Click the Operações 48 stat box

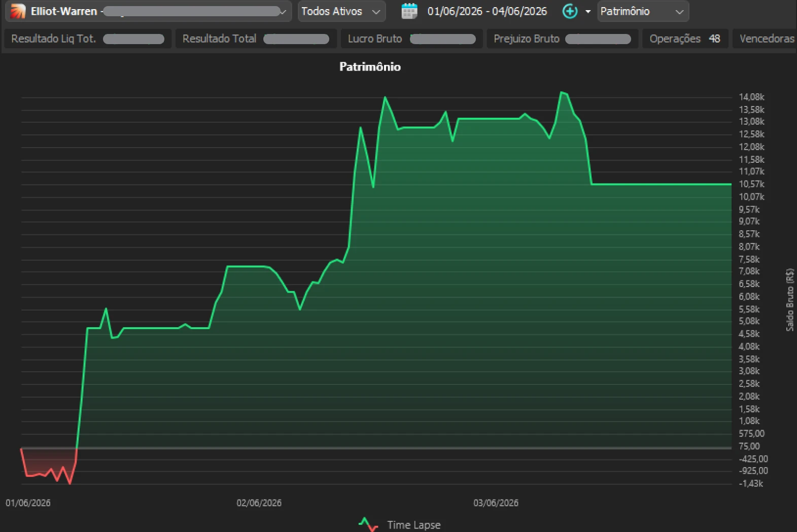(x=685, y=39)
